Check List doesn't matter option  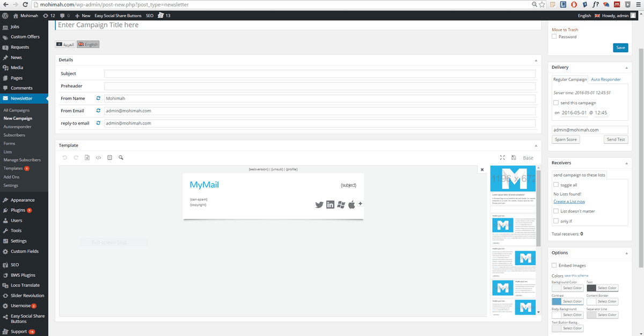(556, 211)
